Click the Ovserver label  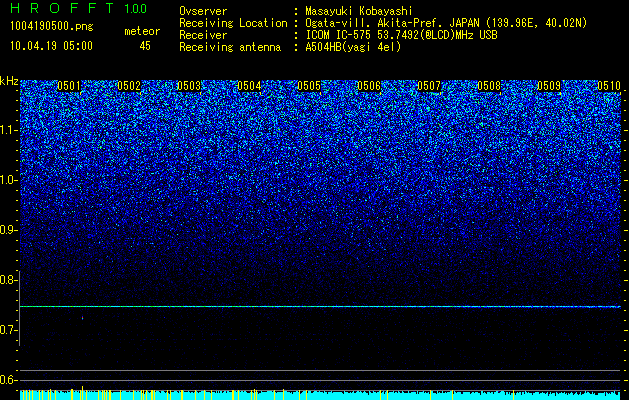point(203,11)
